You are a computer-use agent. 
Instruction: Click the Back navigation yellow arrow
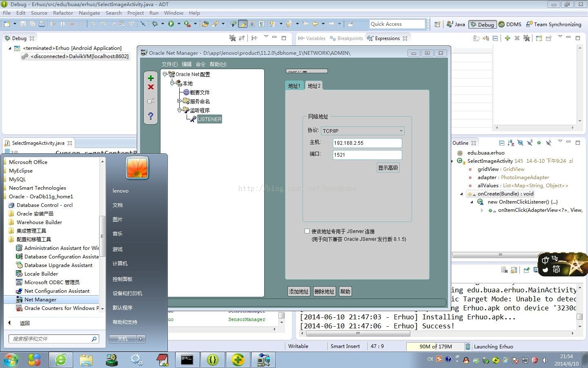coord(315,24)
